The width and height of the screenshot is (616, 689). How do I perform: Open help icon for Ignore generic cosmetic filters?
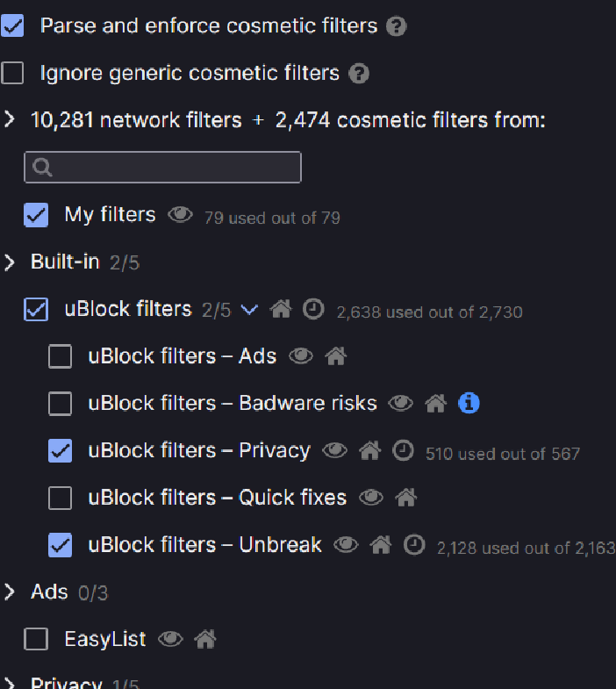[359, 74]
